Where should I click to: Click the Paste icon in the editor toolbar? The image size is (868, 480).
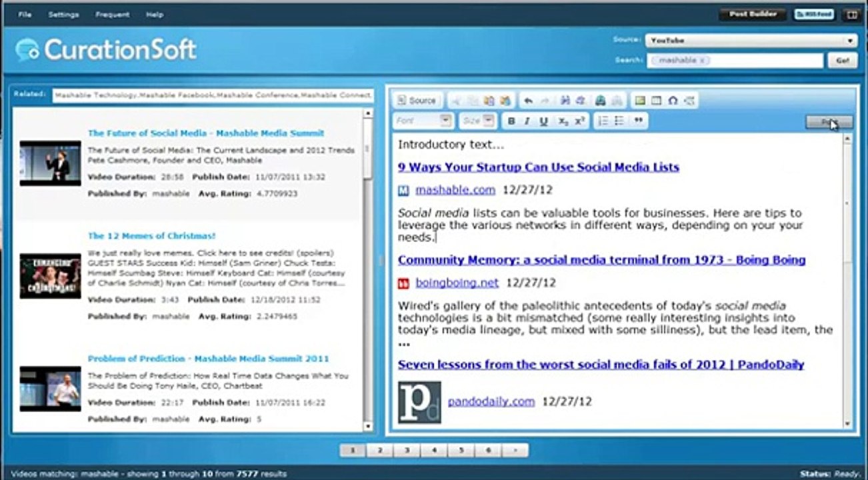pyautogui.click(x=489, y=101)
